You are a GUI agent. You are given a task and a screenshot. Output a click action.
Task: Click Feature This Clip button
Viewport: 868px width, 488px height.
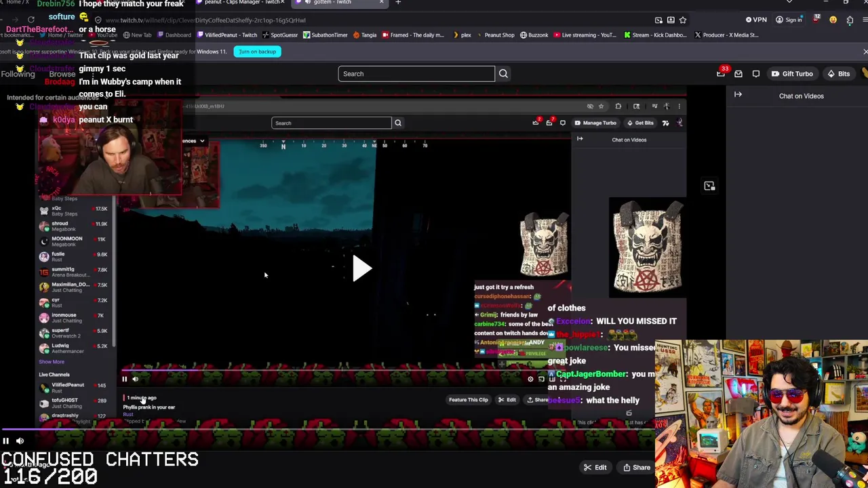click(468, 400)
